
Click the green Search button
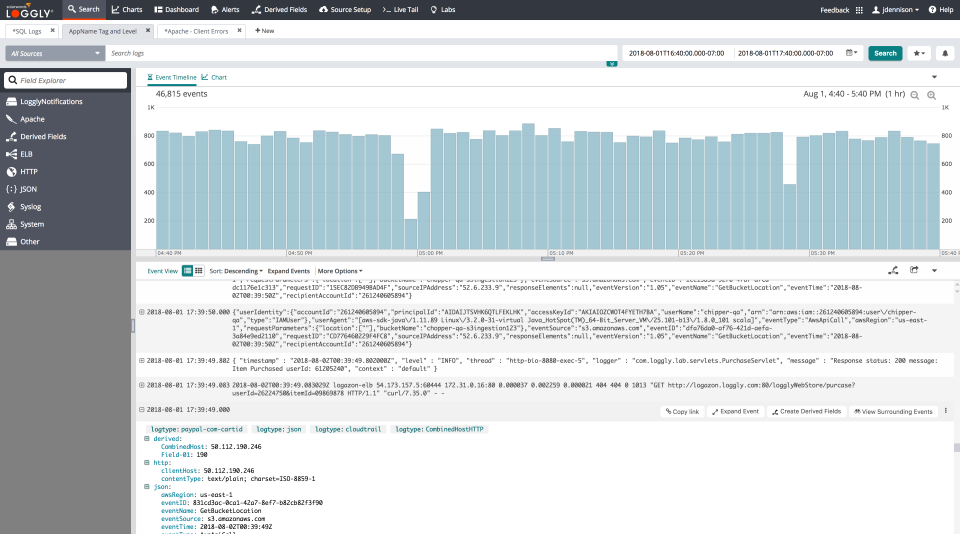(x=885, y=53)
